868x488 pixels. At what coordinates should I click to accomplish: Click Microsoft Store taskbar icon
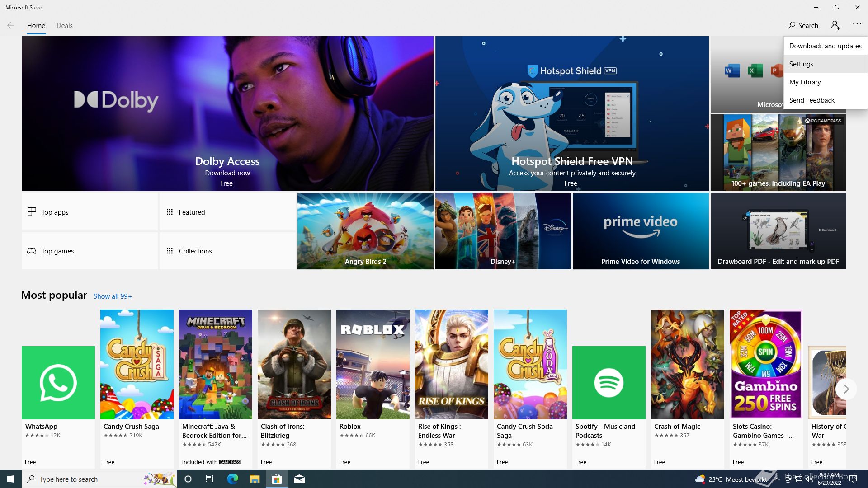point(277,479)
